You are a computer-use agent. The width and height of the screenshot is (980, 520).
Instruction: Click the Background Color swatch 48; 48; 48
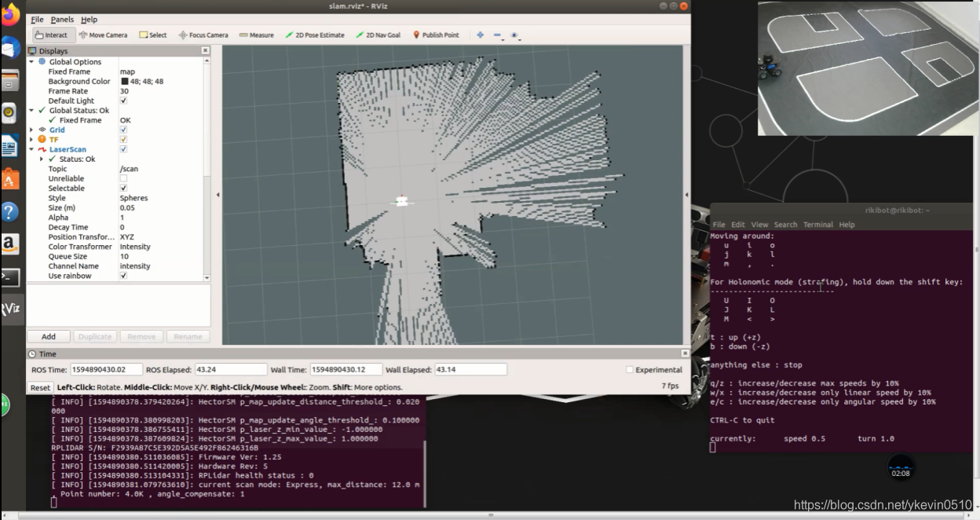125,82
